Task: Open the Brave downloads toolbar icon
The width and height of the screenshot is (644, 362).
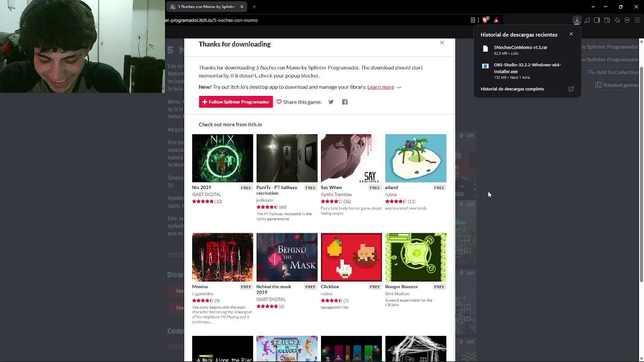Action: 577,20
